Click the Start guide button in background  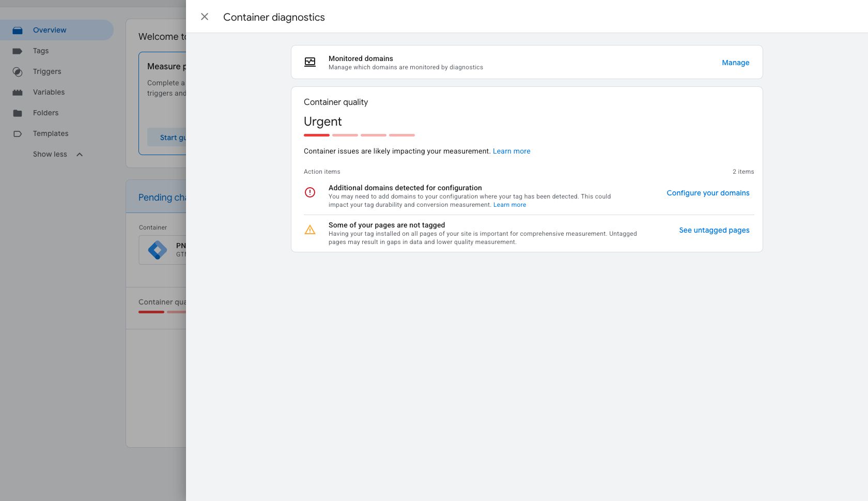167,138
